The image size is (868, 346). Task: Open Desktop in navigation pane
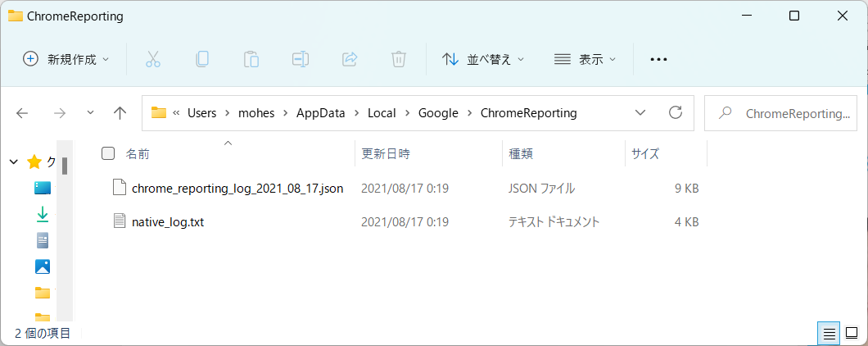click(43, 188)
